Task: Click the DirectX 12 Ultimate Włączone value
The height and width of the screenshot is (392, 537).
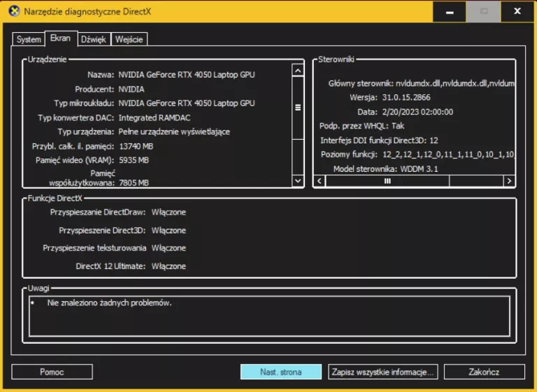Action: click(x=169, y=266)
